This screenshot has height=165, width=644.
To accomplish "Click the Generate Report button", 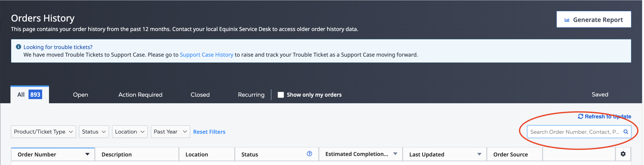I will [x=593, y=20].
